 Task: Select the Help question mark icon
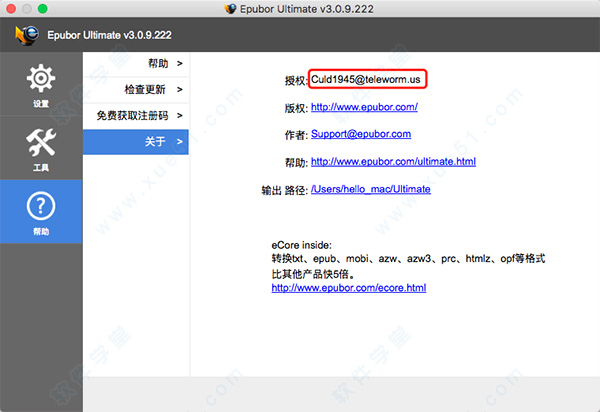(41, 206)
